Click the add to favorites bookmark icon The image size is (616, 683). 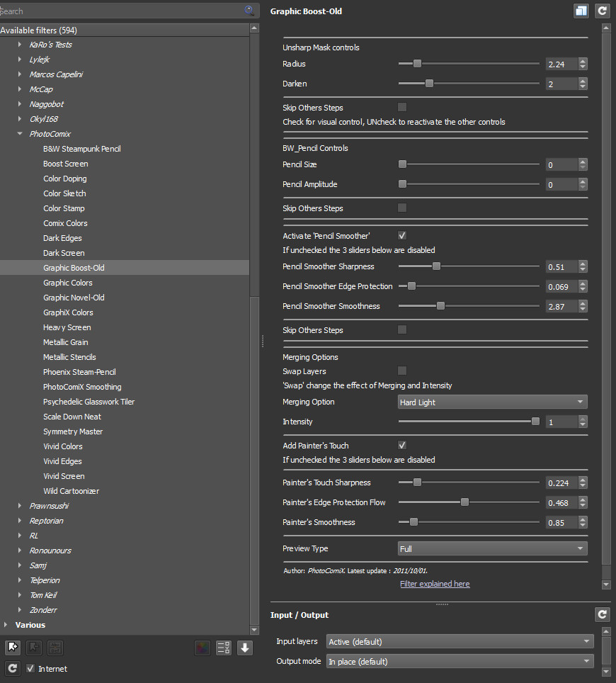click(x=12, y=647)
